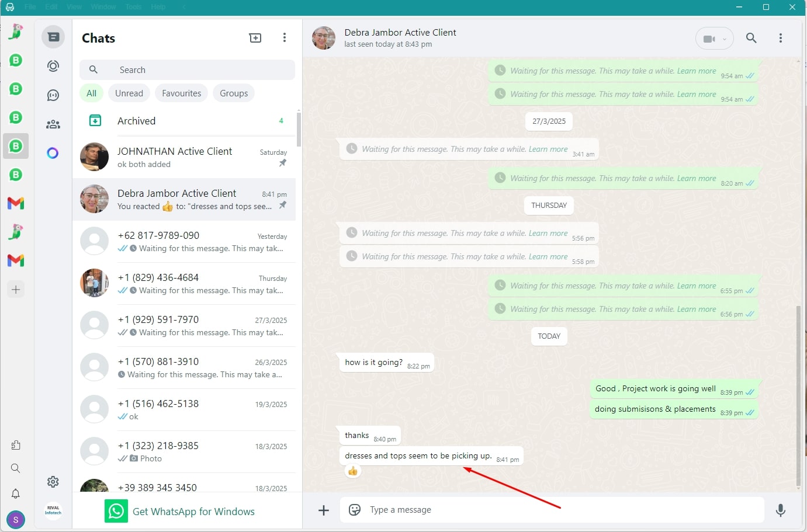Screen dimensions: 807x532
Task: Open the Chats panel three-dot menu
Action: (285, 38)
